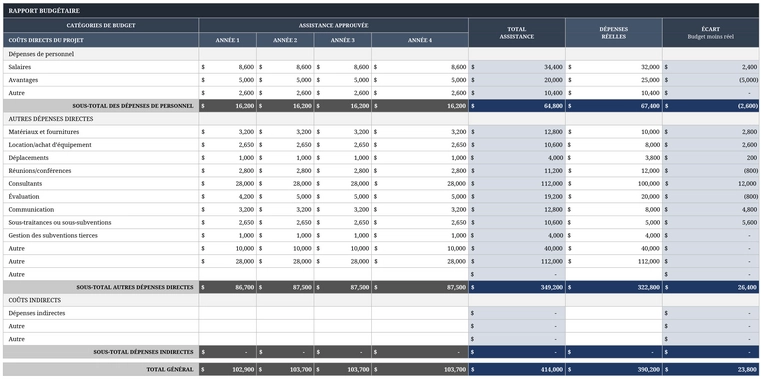Click Consultants total assistance 112,000
Viewport: 761px width, 379px height.
click(x=517, y=183)
